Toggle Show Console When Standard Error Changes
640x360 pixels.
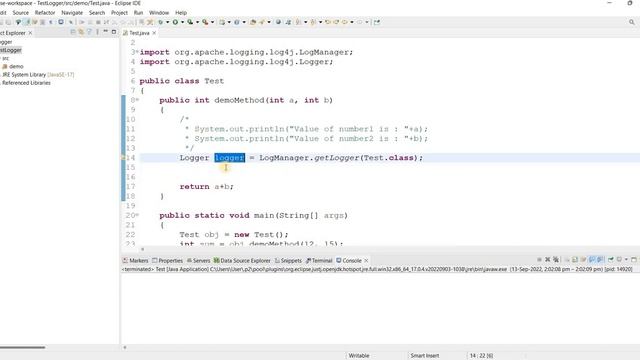click(600, 260)
